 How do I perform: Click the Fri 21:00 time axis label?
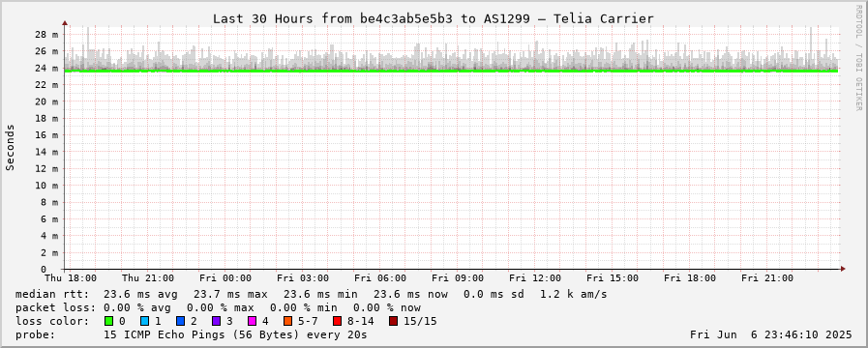pyautogui.click(x=767, y=277)
